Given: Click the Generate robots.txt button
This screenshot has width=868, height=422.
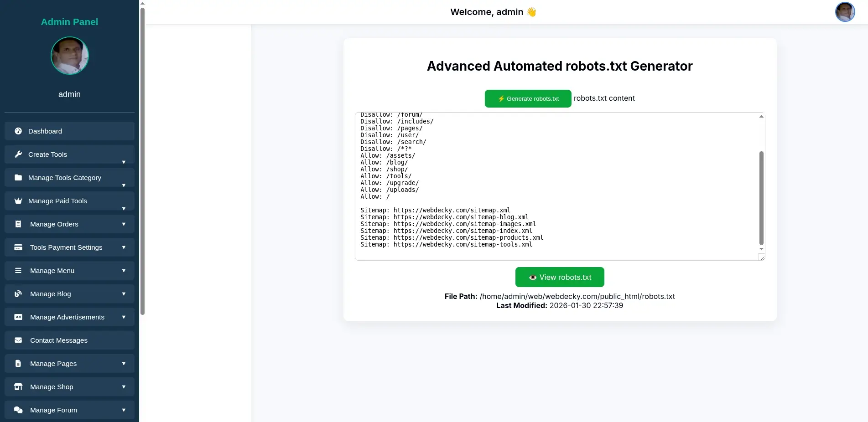Looking at the screenshot, I should click(x=528, y=98).
